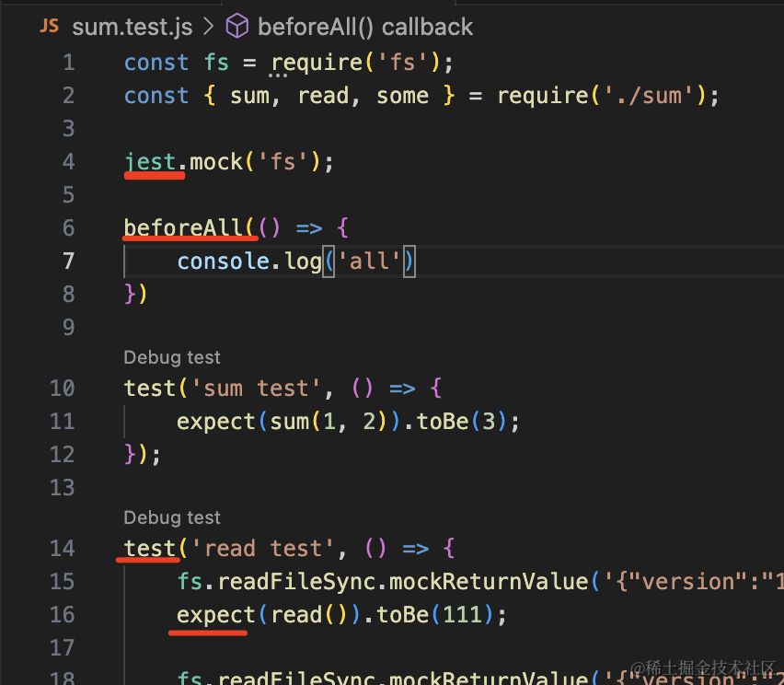The width and height of the screenshot is (784, 685).
Task: Click the cube symbol icon in breadcrumb
Action: point(237,27)
